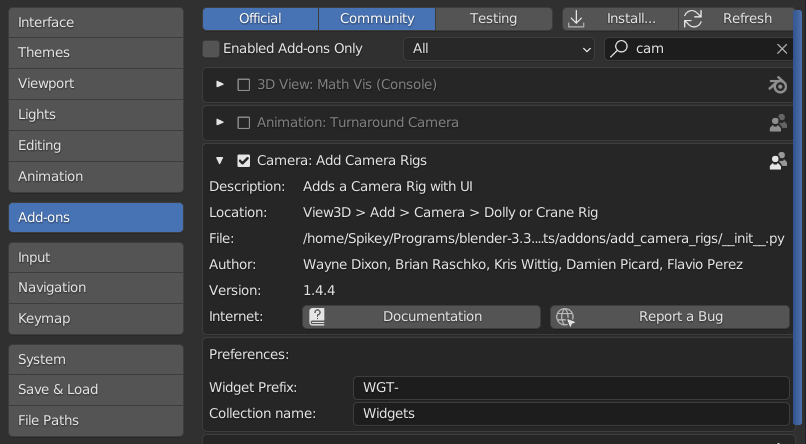Open the Input preferences section
The width and height of the screenshot is (806, 444).
point(96,257)
